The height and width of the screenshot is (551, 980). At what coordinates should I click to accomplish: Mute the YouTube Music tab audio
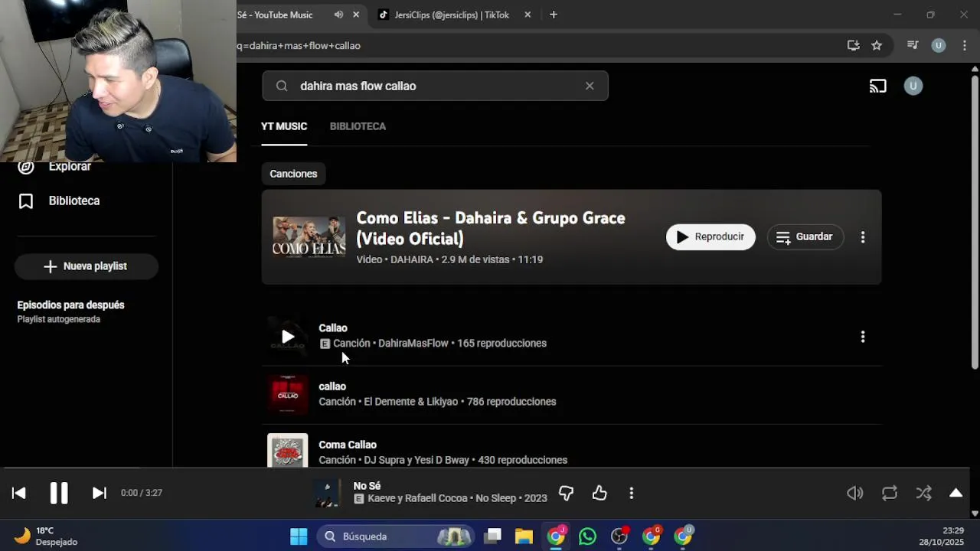tap(338, 15)
